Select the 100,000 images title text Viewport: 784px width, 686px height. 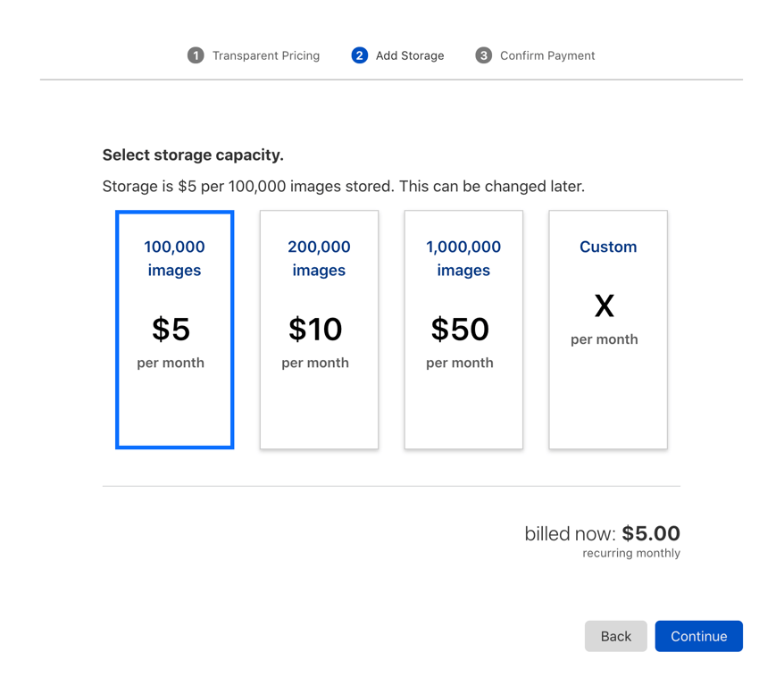click(x=174, y=258)
